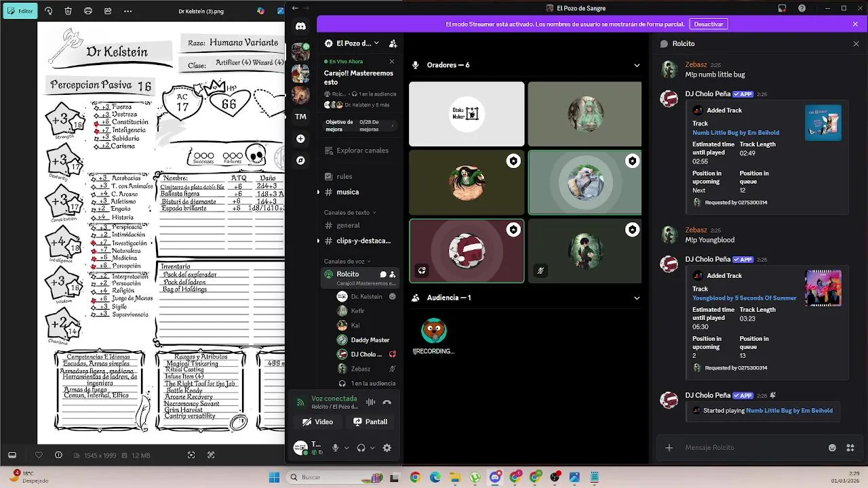This screenshot has height=488, width=868.
Task: Show image info in Photos
Action: pyautogui.click(x=58, y=455)
